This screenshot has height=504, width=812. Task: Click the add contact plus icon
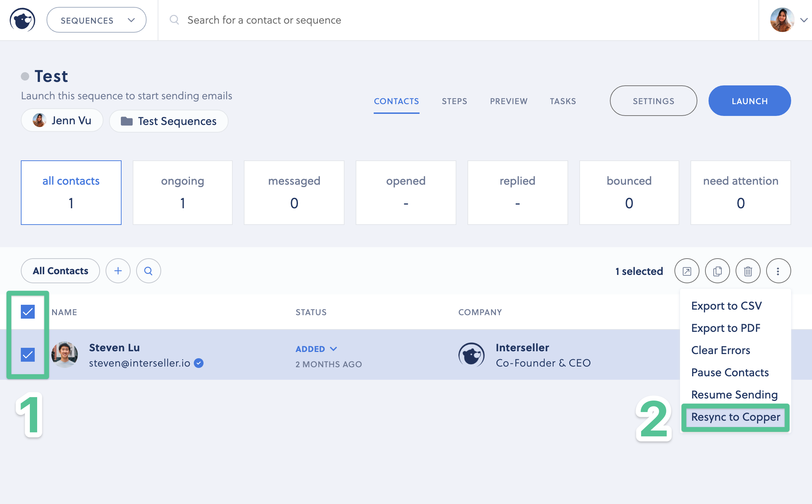point(118,271)
